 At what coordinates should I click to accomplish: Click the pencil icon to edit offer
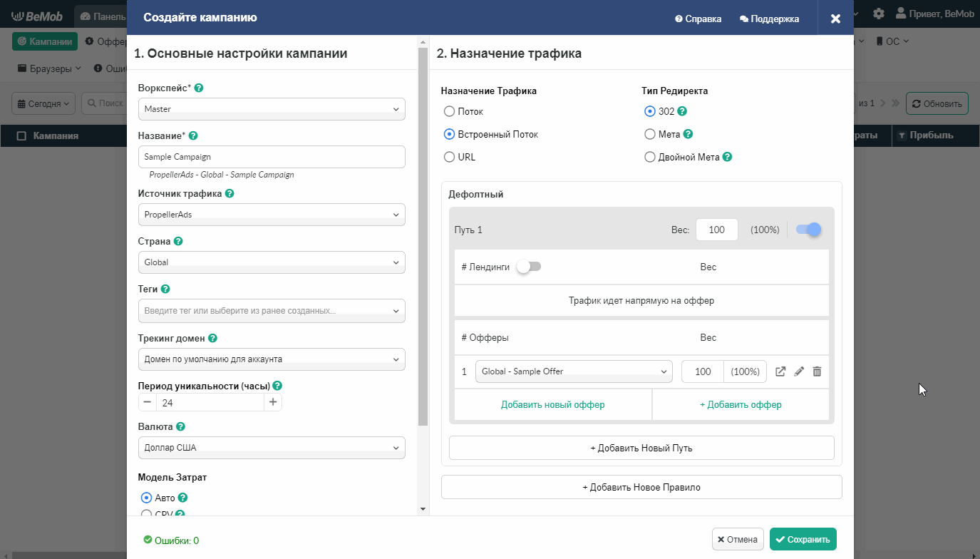799,371
